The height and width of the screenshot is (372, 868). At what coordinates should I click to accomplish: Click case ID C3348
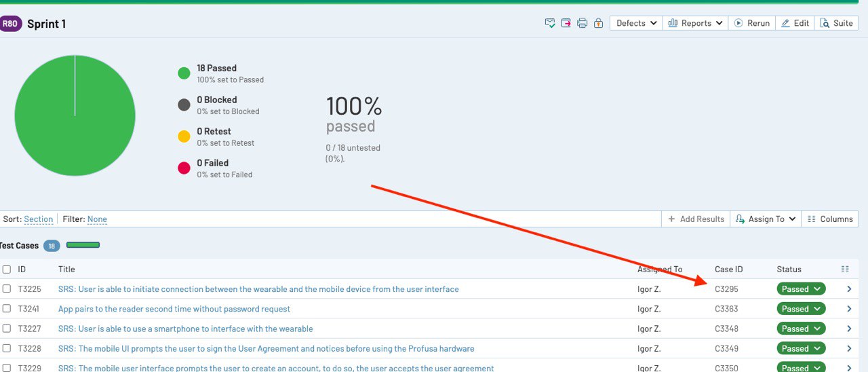[x=726, y=329]
